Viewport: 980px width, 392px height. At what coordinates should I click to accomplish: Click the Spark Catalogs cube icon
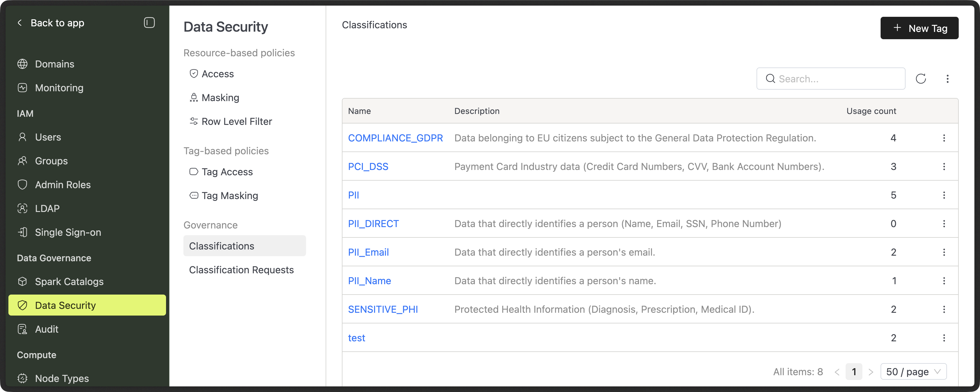[22, 282]
